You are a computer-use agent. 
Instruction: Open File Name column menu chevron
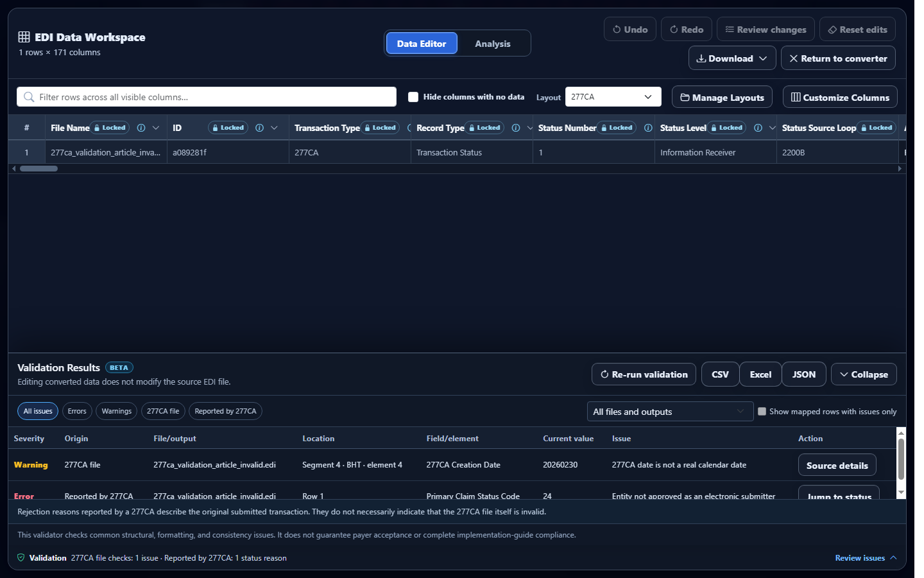156,128
